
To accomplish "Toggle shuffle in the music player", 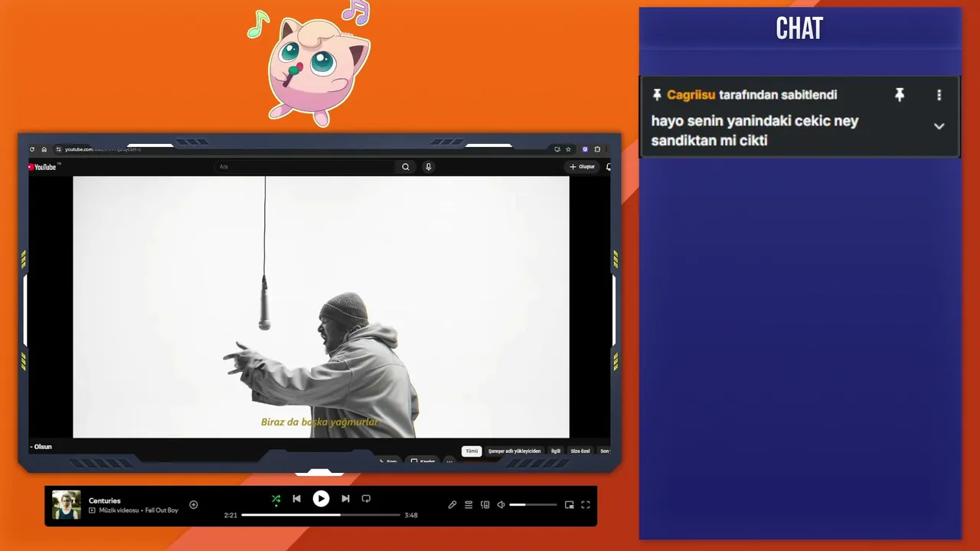I will pos(276,499).
